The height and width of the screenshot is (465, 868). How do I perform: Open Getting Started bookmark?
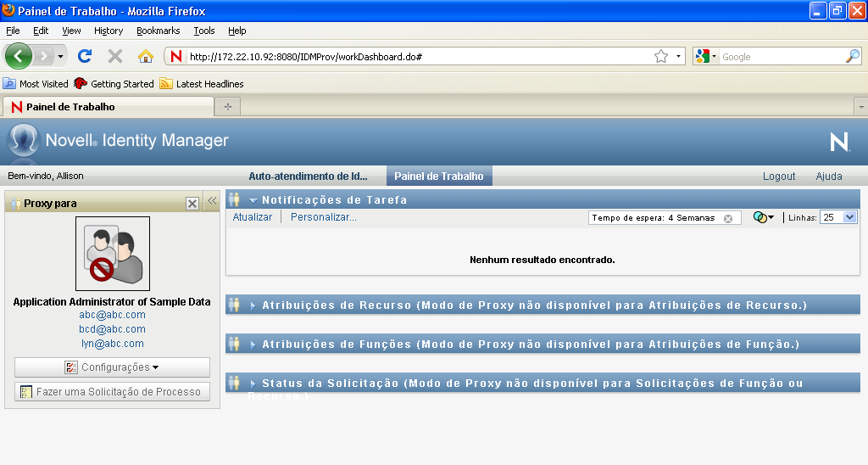click(x=114, y=84)
